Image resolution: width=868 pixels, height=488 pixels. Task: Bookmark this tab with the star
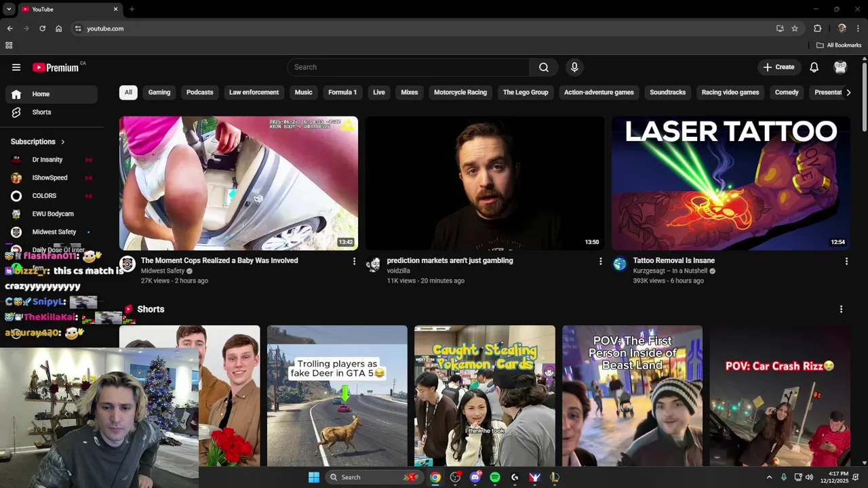point(795,28)
